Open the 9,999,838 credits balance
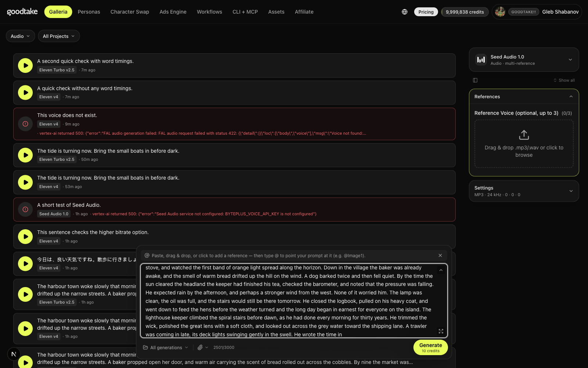Screen dimensions: 588x368 coord(465,12)
